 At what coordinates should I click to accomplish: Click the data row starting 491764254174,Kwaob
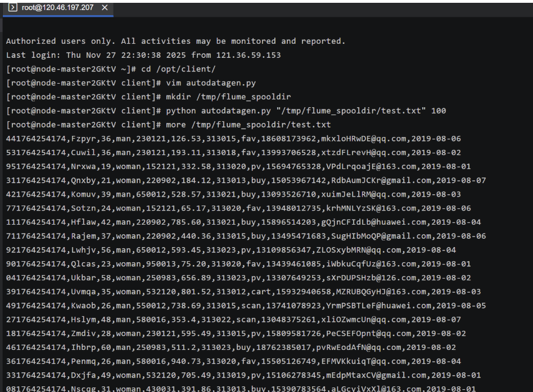[246, 306]
